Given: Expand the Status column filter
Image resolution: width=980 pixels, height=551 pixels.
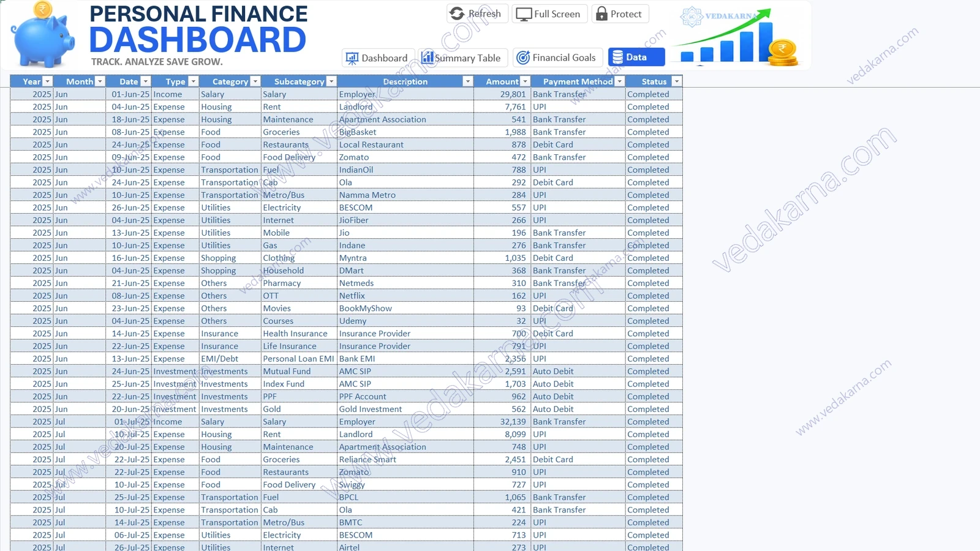Looking at the screenshot, I should point(676,81).
